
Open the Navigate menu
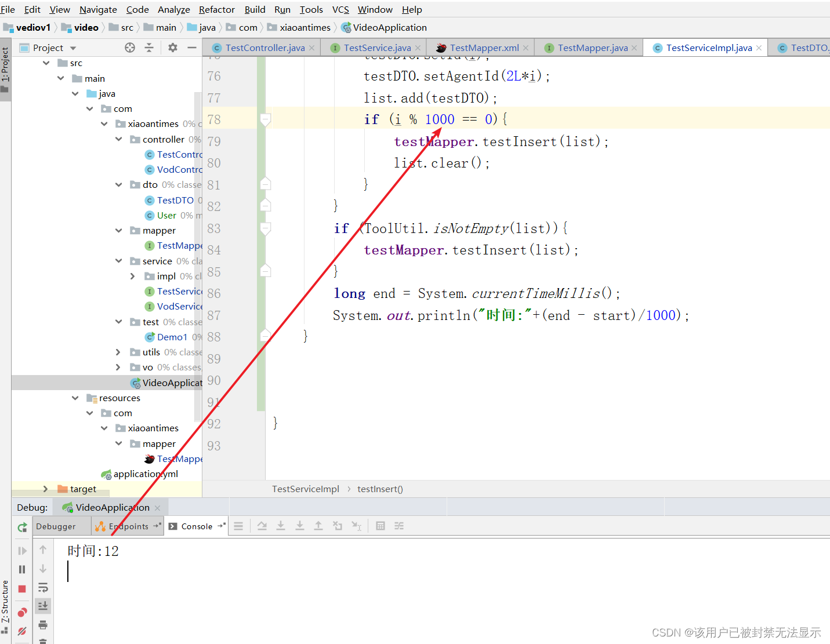click(98, 9)
